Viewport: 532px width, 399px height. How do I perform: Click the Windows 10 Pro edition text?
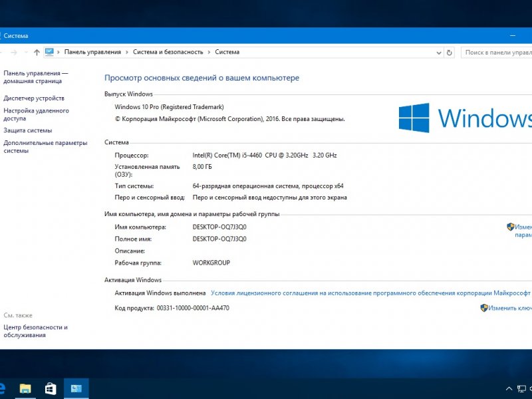[169, 107]
